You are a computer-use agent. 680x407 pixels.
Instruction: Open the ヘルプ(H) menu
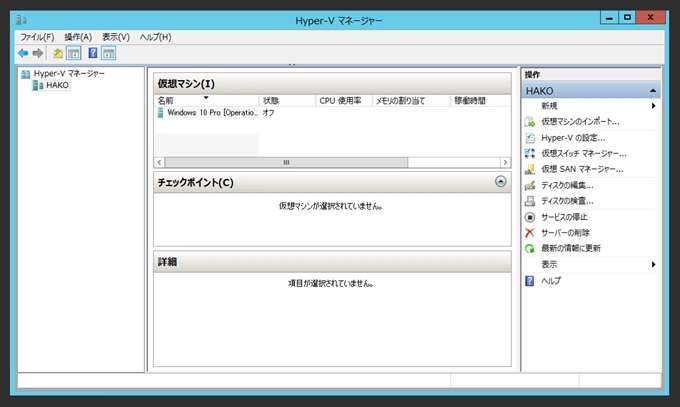click(x=155, y=37)
